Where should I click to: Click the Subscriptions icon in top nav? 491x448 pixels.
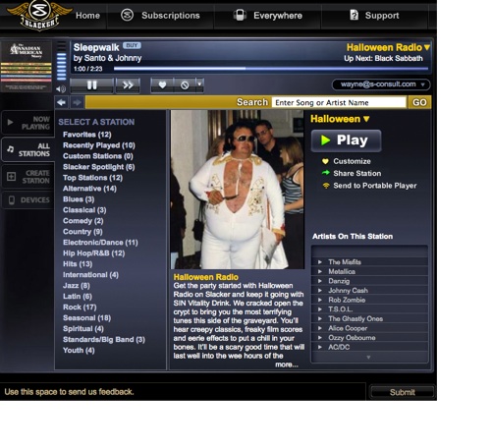(x=128, y=15)
